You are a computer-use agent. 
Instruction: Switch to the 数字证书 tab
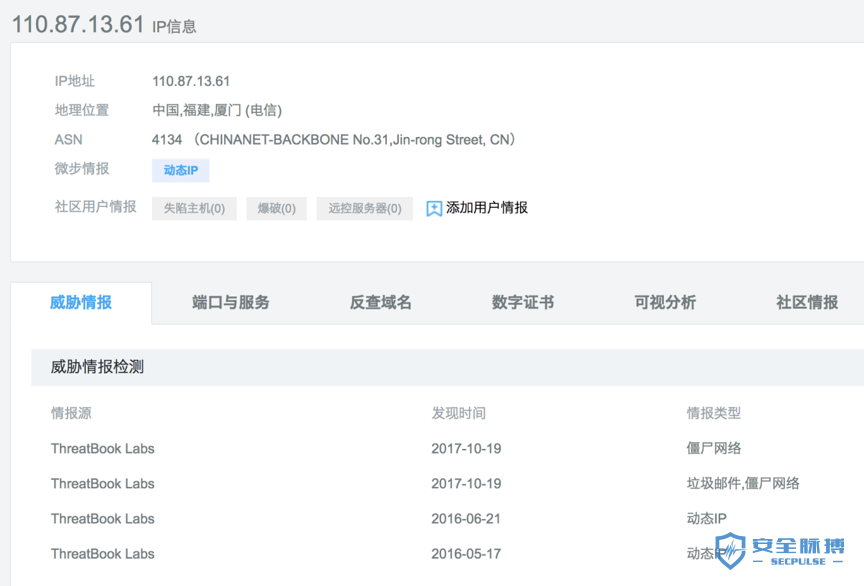[523, 303]
